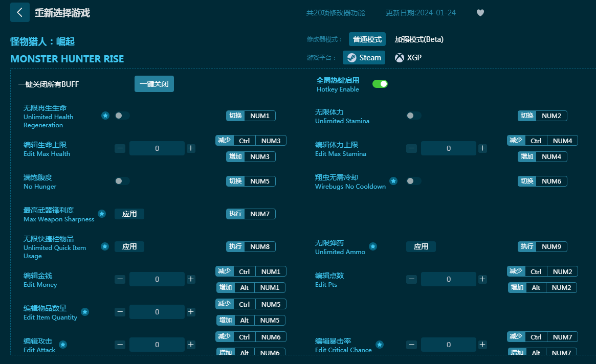Increase Edit Pts with plus
The image size is (596, 364).
click(482, 279)
